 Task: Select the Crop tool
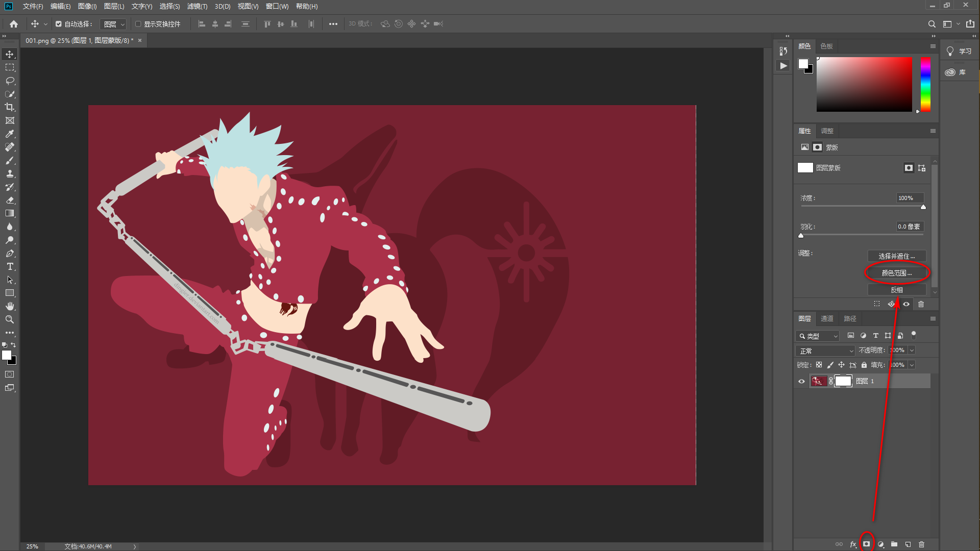[x=10, y=107]
